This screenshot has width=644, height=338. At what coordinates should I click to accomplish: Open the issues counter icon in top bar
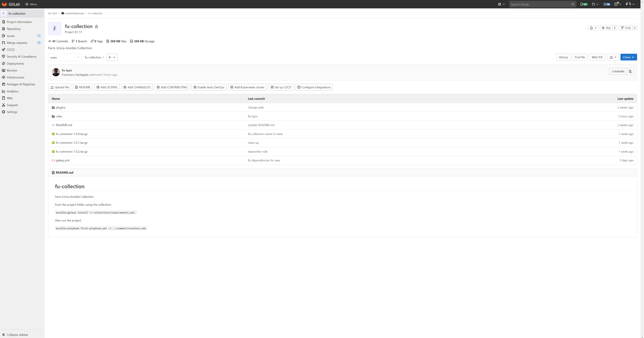tap(583, 4)
